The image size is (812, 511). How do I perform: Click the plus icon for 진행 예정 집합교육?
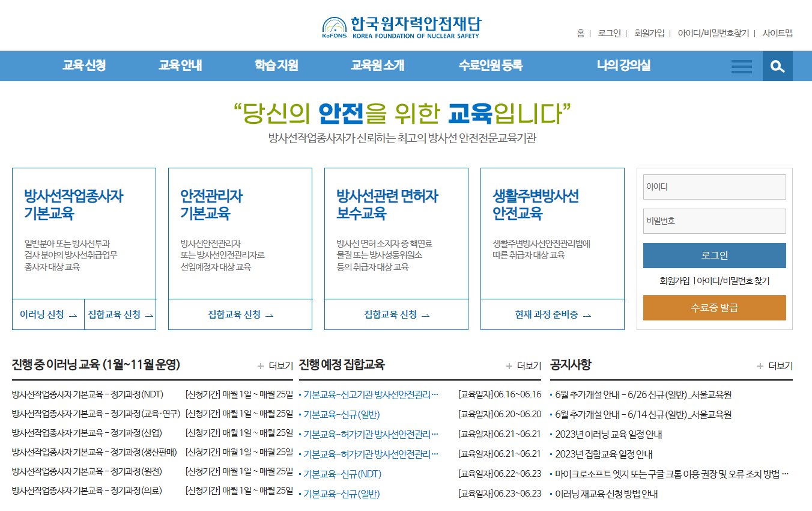[x=509, y=366]
